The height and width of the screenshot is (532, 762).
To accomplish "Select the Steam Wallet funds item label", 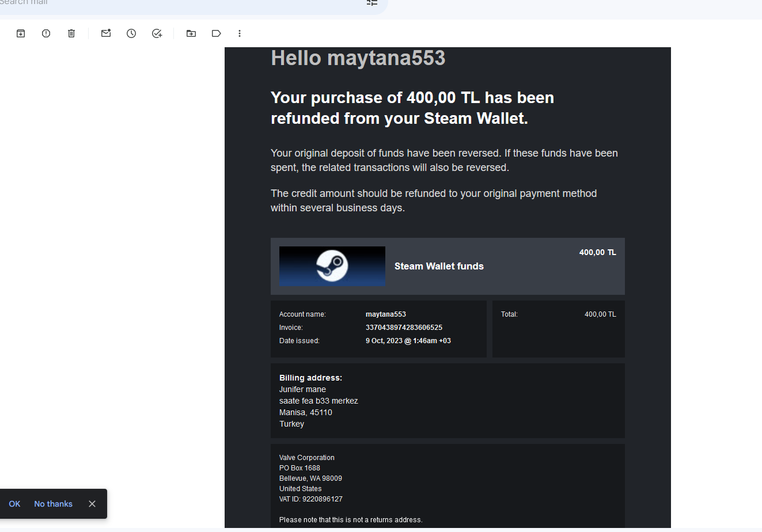I will pyautogui.click(x=439, y=266).
